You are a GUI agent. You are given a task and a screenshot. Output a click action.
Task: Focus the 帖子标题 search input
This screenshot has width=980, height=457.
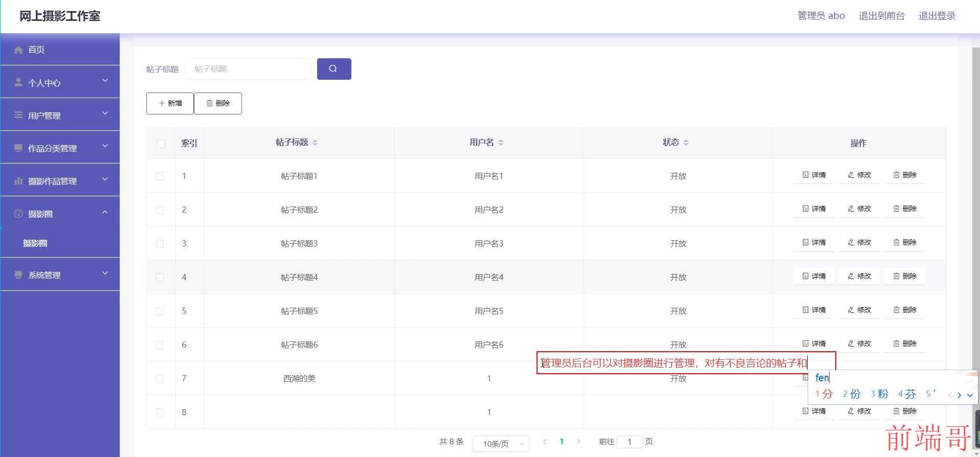pos(248,68)
